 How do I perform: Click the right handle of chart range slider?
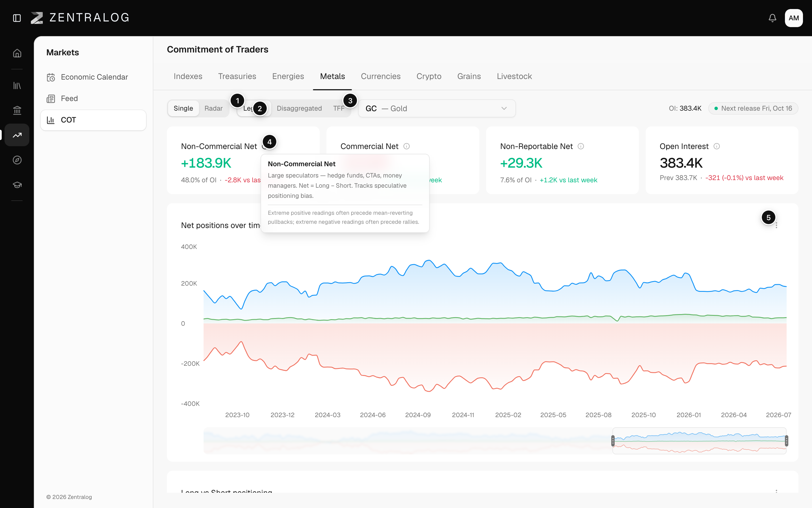click(x=787, y=441)
